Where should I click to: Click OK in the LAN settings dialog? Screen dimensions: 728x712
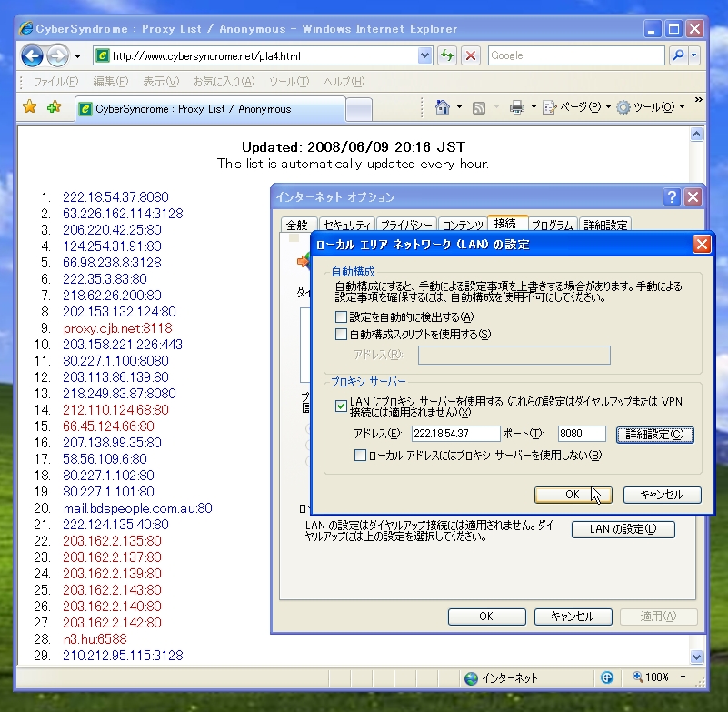pyautogui.click(x=573, y=495)
